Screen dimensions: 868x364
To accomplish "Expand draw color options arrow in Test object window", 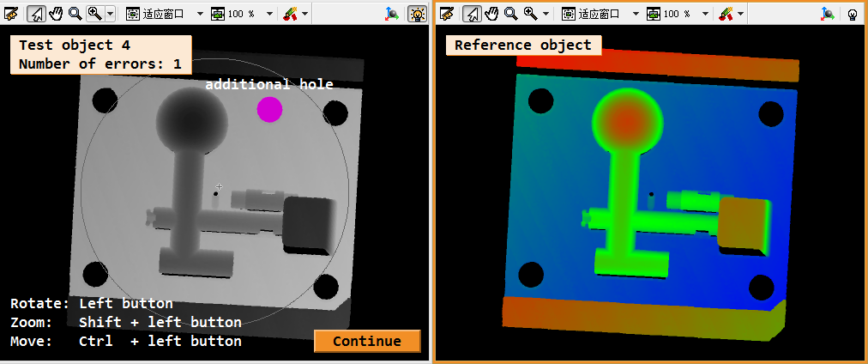I will [x=304, y=14].
